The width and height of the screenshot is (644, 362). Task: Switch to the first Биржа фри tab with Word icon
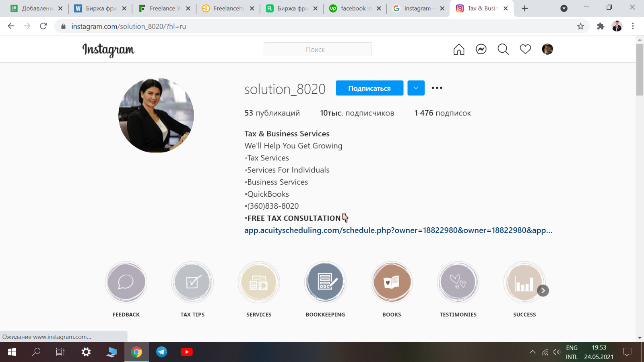pyautogui.click(x=100, y=8)
